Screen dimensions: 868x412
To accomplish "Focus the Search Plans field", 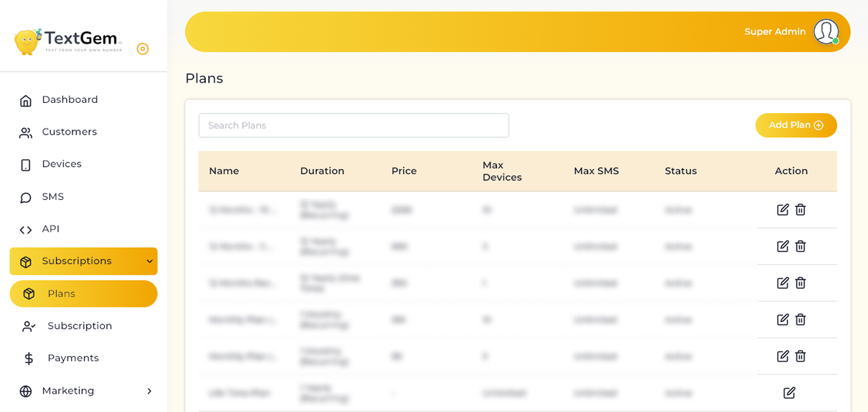I will (x=354, y=125).
